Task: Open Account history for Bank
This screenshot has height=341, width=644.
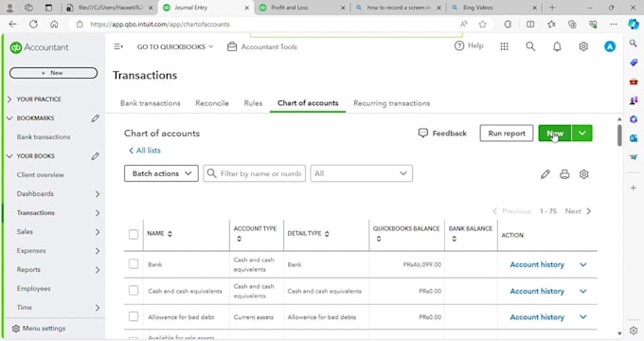Action: (x=537, y=264)
